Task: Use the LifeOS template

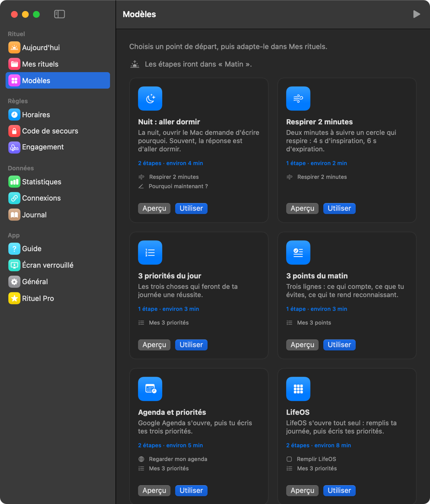Action: click(339, 491)
